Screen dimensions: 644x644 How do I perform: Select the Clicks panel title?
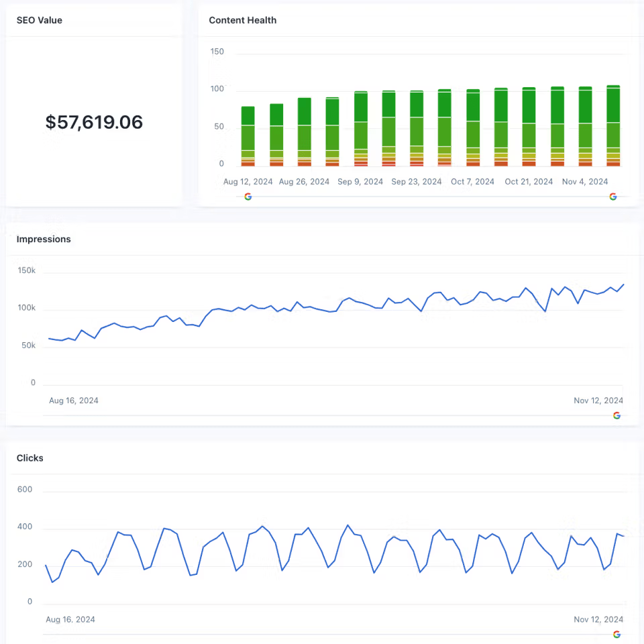tap(30, 458)
